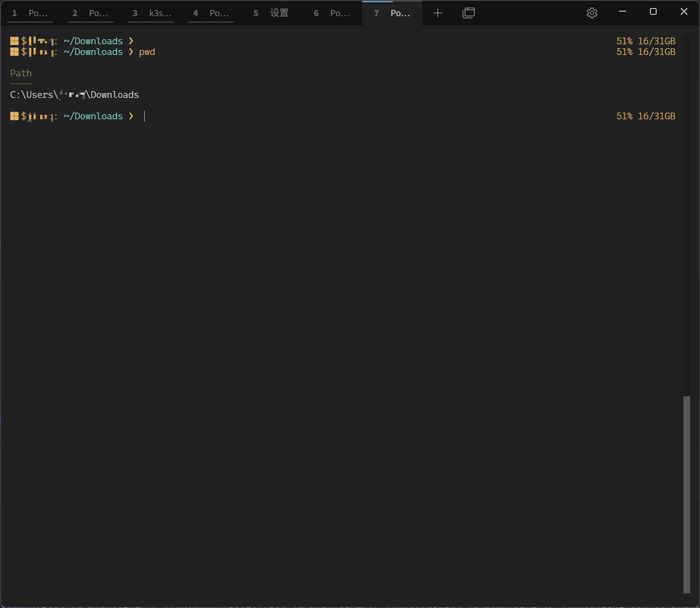Minimize the terminal window
The width and height of the screenshot is (700, 608).
coord(622,12)
